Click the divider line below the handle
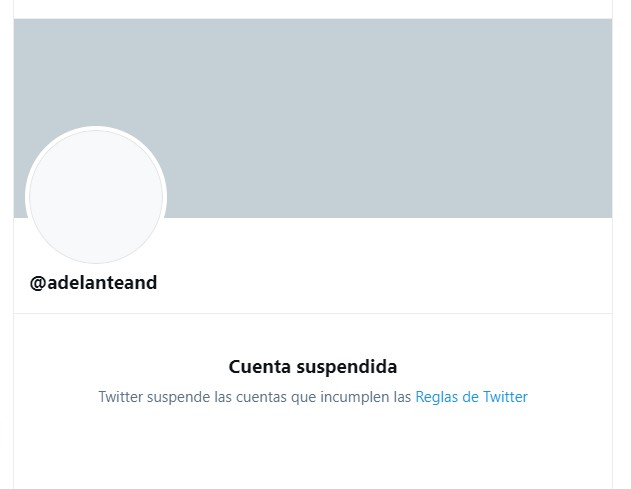 [313, 313]
